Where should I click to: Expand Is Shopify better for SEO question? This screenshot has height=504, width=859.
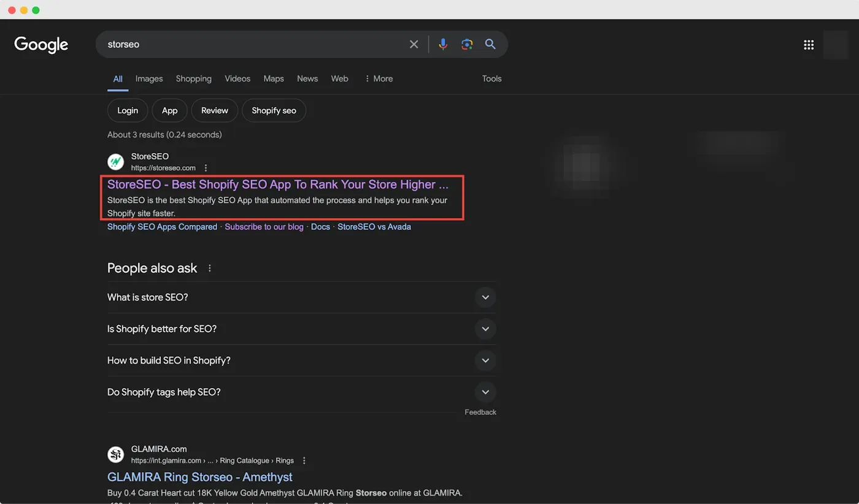(x=301, y=329)
